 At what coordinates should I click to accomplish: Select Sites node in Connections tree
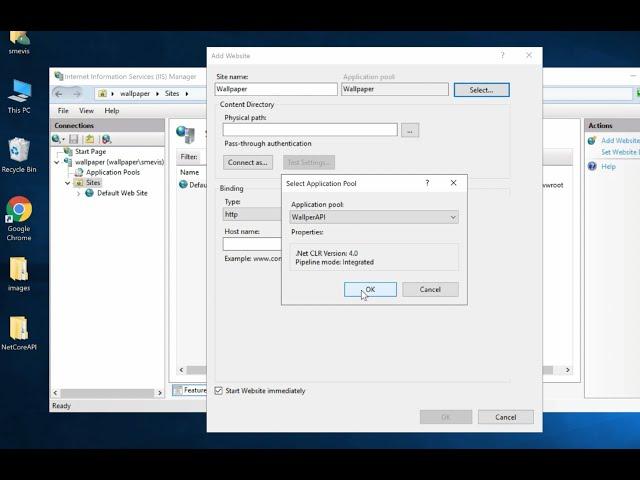tap(93, 182)
